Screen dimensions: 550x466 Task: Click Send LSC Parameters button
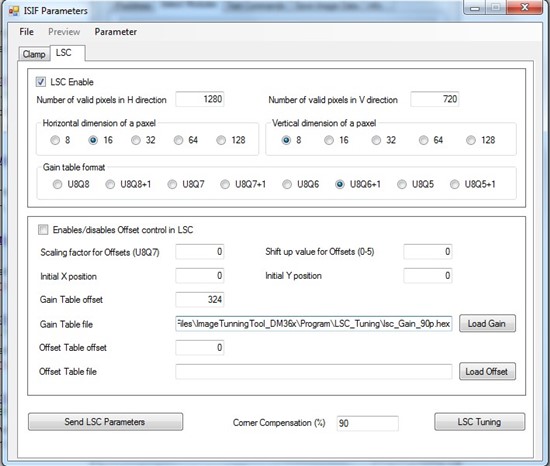(105, 421)
